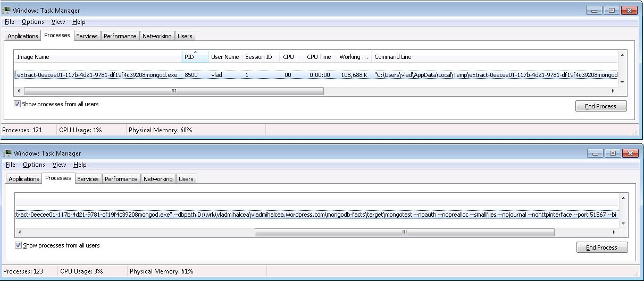The height and width of the screenshot is (282, 644).
Task: Switch to Performance tab in top window
Action: click(x=120, y=36)
